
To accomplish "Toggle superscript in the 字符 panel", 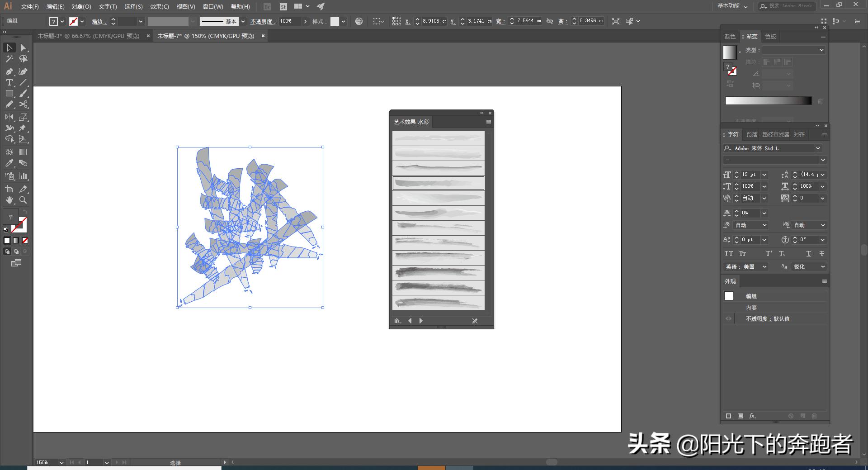I will [769, 253].
